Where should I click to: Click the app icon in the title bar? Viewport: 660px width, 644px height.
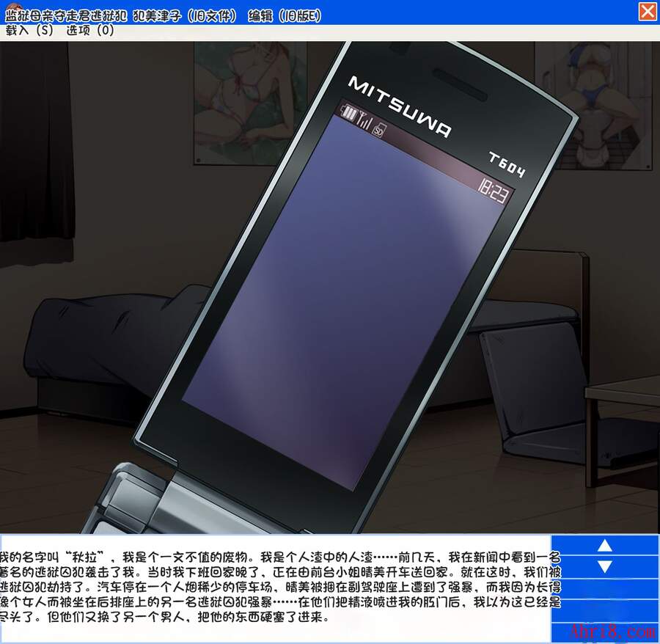(x=9, y=12)
